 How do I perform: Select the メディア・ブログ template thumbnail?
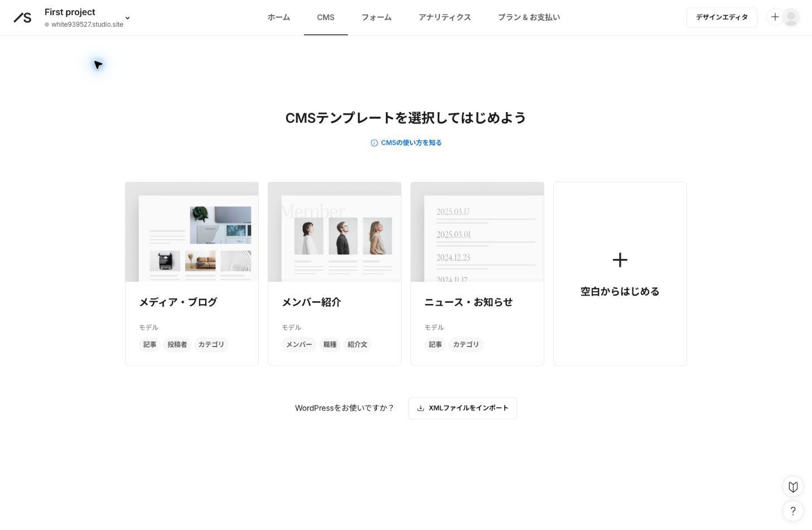[192, 232]
